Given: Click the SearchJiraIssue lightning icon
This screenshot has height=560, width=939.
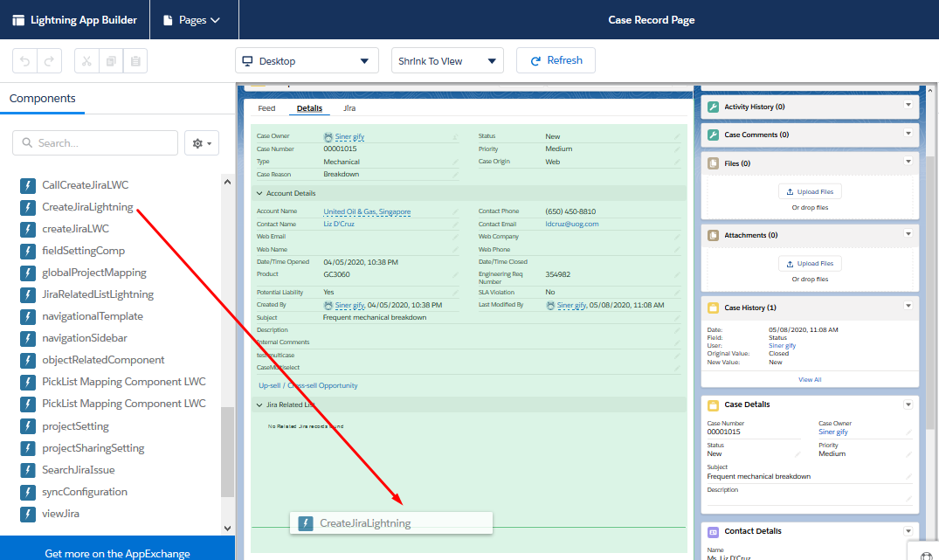Looking at the screenshot, I should click(x=28, y=470).
